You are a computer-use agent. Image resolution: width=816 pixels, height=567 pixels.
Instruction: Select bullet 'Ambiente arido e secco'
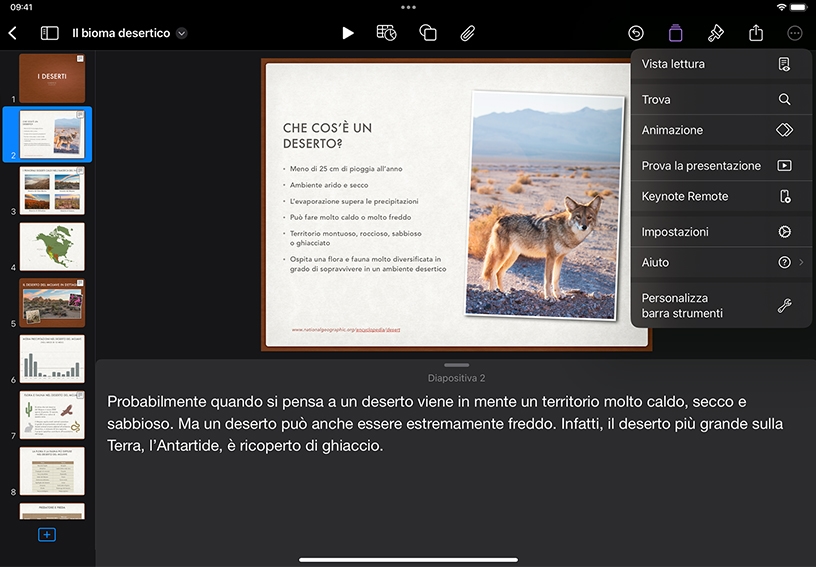click(x=329, y=185)
